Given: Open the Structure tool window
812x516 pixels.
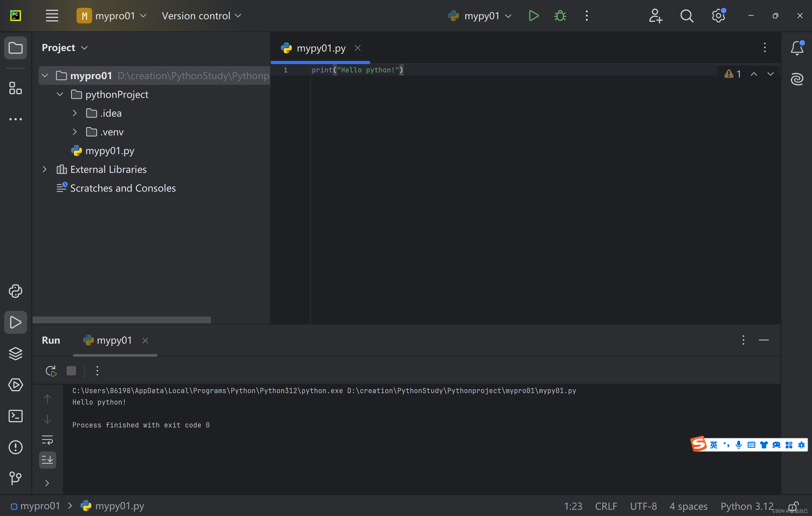Looking at the screenshot, I should click(16, 88).
